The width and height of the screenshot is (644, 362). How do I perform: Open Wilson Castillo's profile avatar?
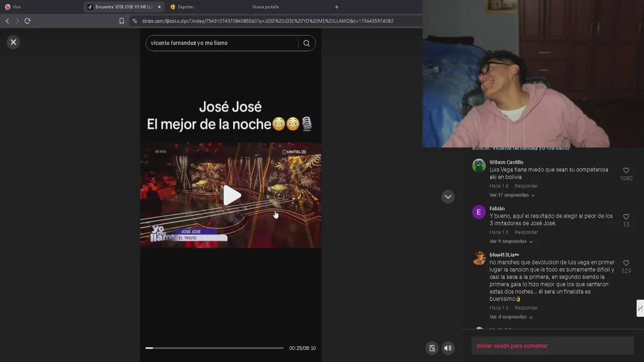coord(479,165)
